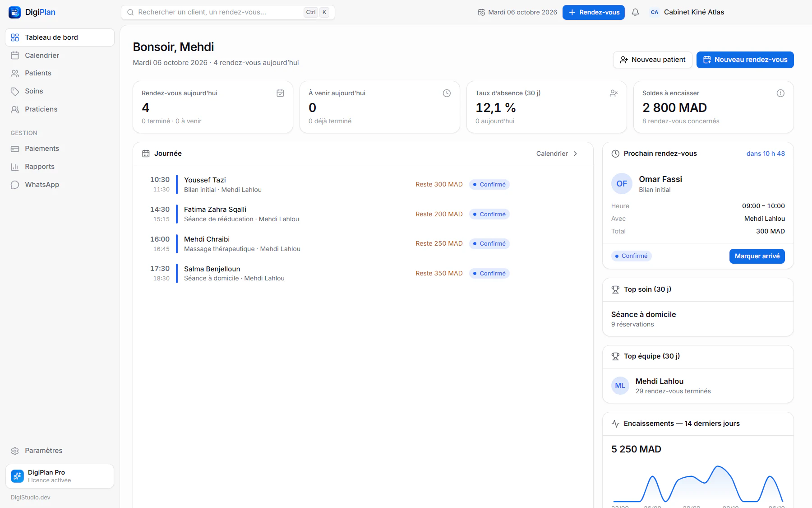Click the calendar icon beside the top date
Image resolution: width=812 pixels, height=508 pixels.
(481, 12)
